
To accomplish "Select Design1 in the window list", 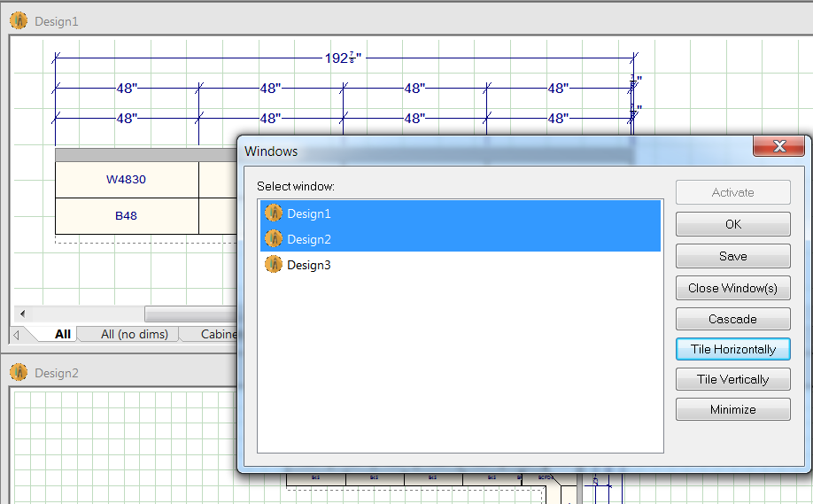I will pos(461,213).
